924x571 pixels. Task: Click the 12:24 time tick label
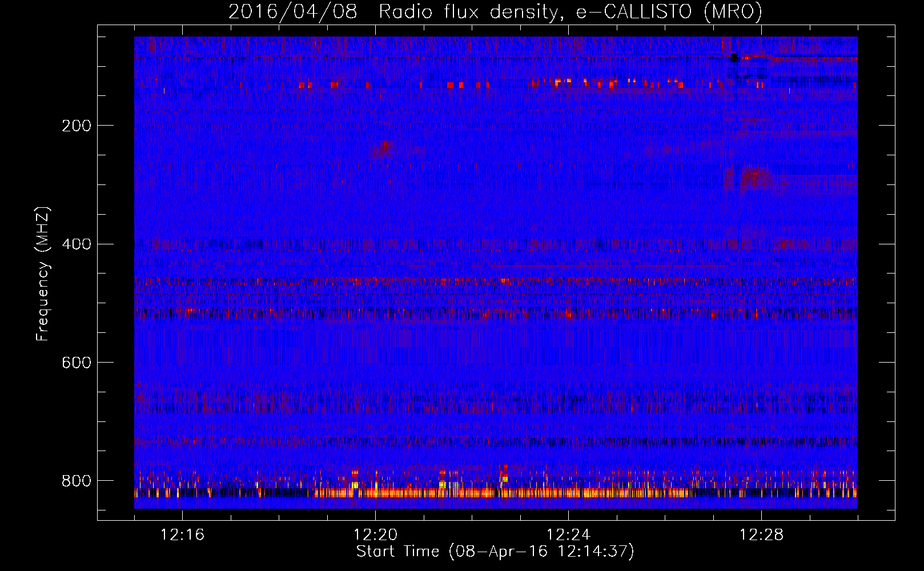568,535
